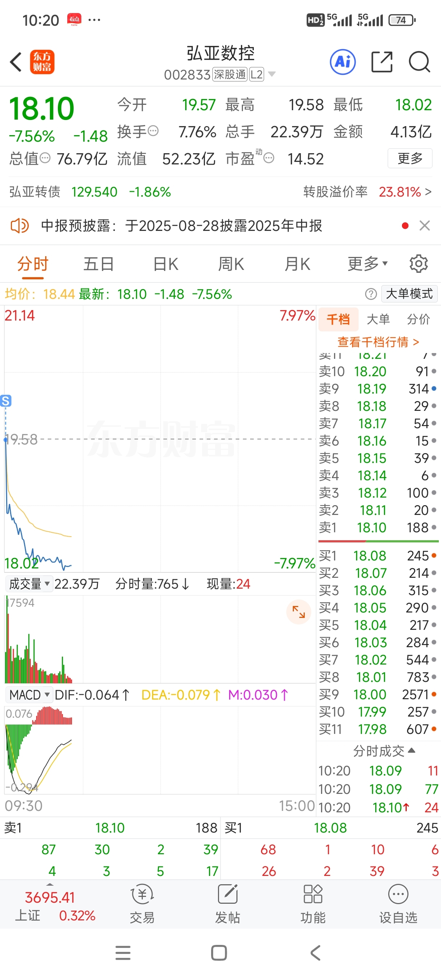Viewport: 441px width, 980px height.
Task: Dismiss the 中报预披露 notice
Action: (x=425, y=225)
